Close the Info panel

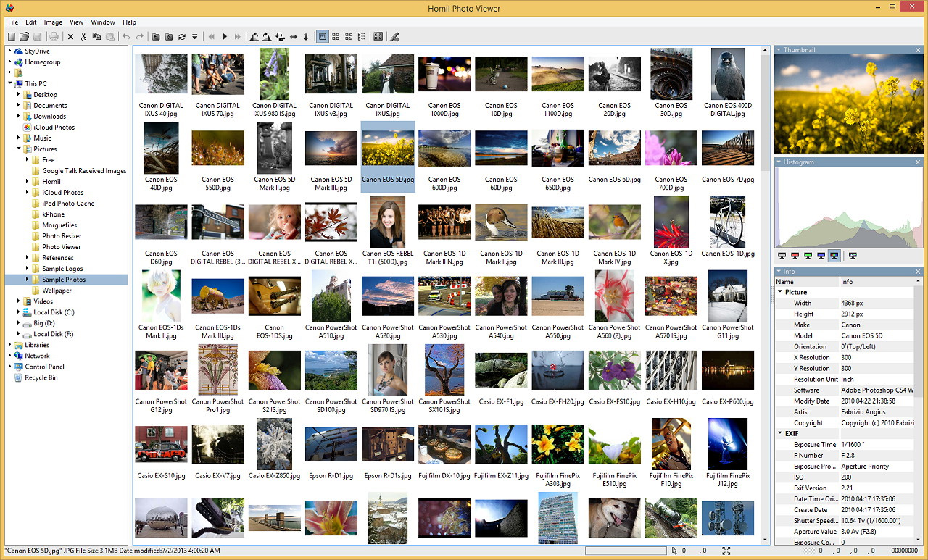(x=918, y=272)
